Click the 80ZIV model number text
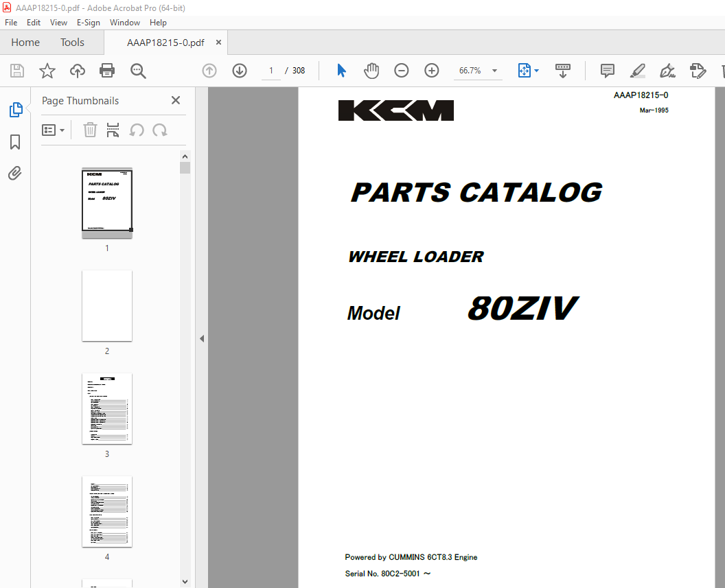Image resolution: width=725 pixels, height=588 pixels. pyautogui.click(x=522, y=308)
